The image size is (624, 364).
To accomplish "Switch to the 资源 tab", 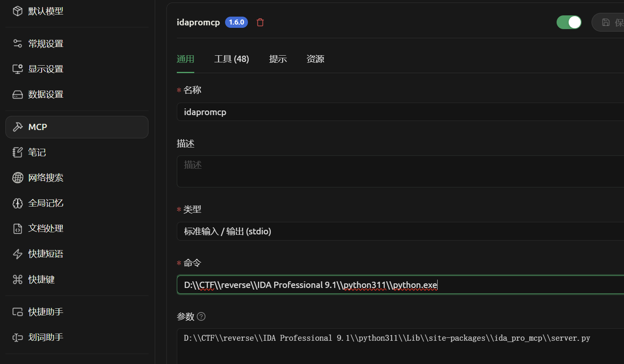I will tap(315, 59).
